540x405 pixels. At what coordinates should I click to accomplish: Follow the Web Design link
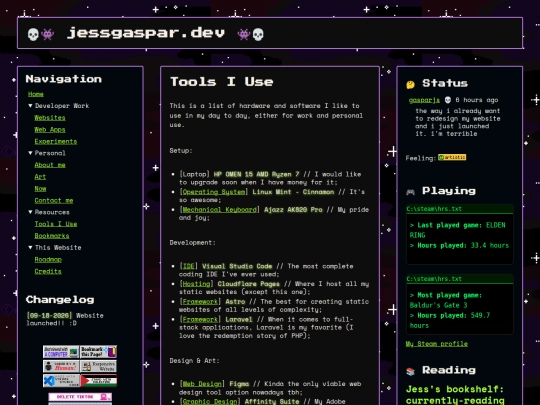point(202,384)
